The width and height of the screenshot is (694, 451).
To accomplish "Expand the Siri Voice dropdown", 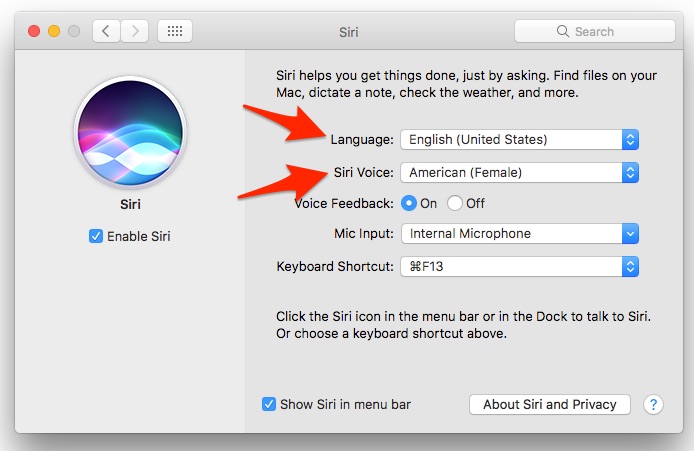I will [519, 173].
